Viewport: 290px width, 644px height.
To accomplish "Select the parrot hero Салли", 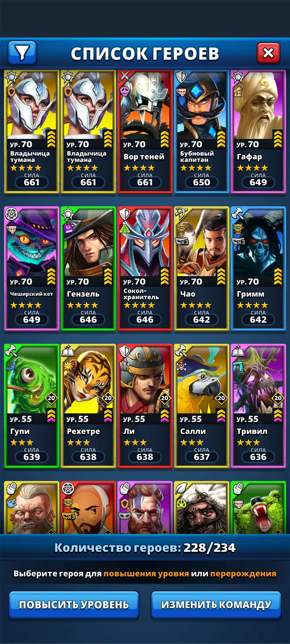I will click(201, 406).
